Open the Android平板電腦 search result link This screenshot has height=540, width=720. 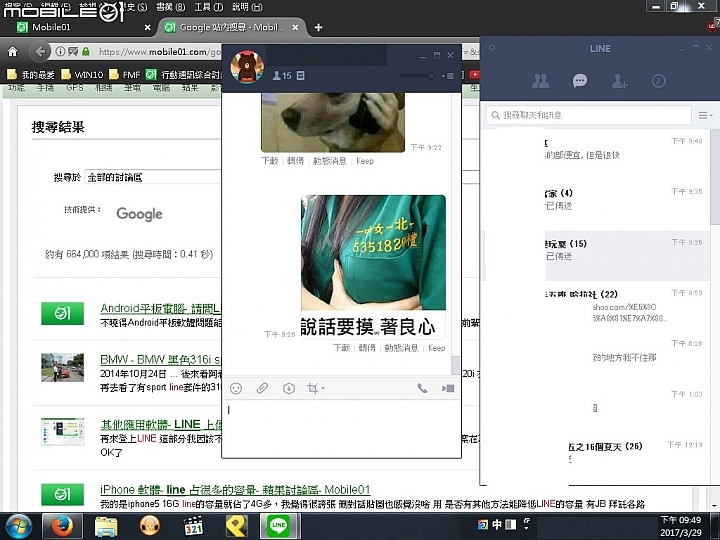(x=161, y=308)
